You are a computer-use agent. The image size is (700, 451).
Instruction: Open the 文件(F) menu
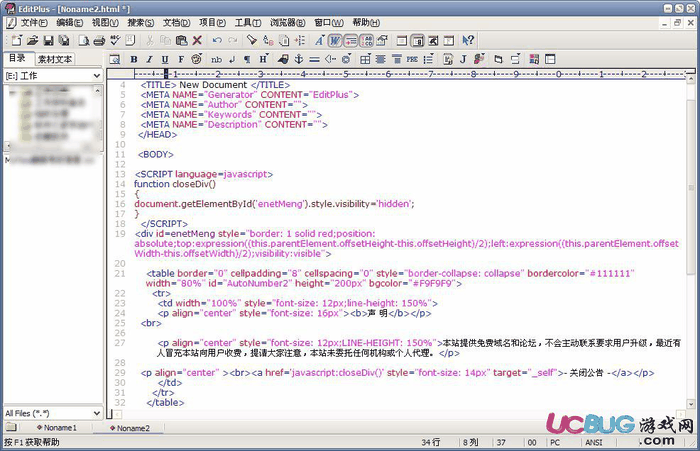click(x=34, y=22)
